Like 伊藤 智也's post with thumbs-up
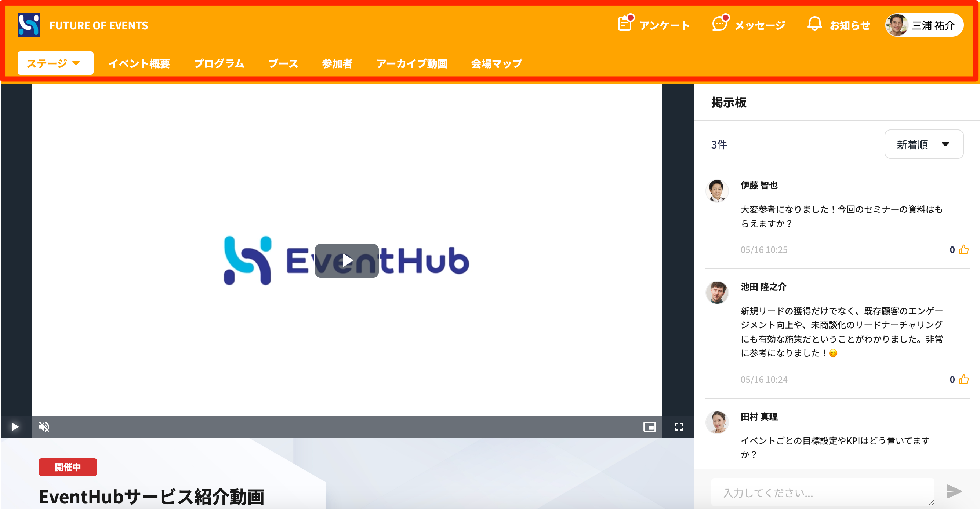 pos(963,249)
